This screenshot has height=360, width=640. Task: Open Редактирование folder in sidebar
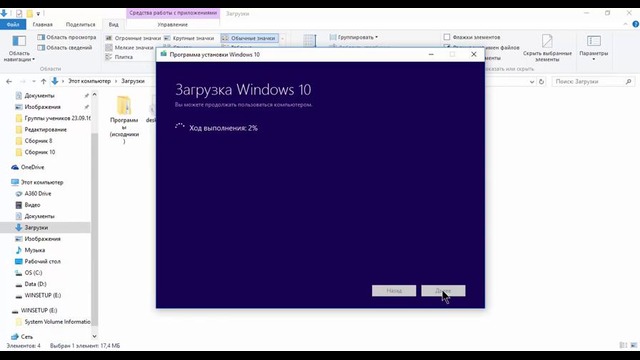tap(45, 130)
